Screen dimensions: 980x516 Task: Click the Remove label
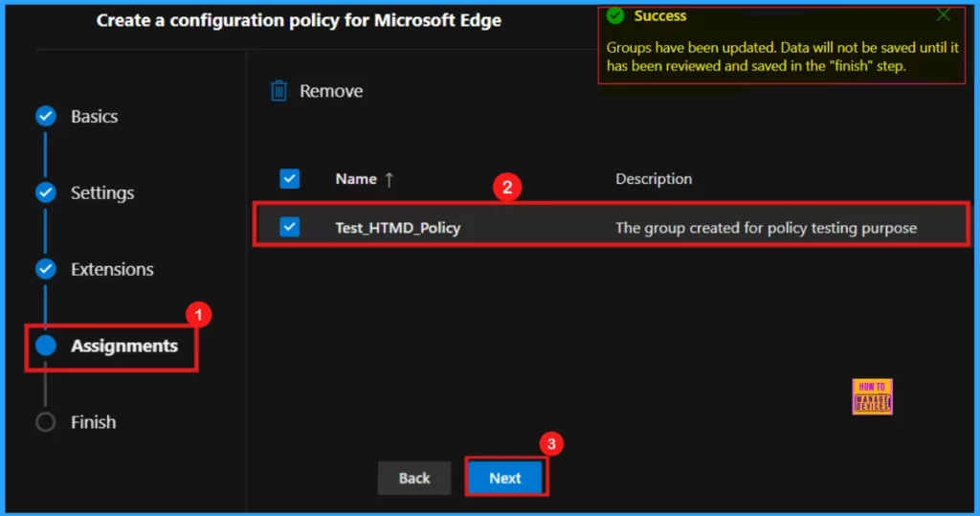pos(331,91)
